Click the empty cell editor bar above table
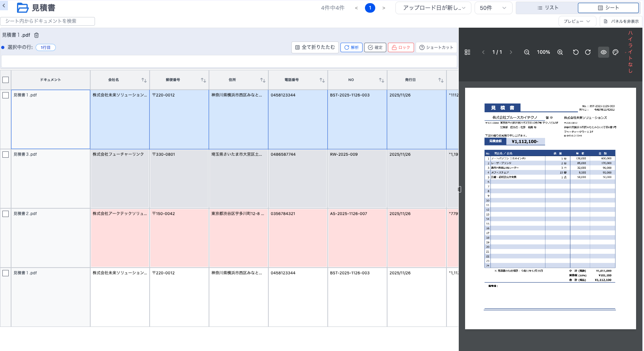 (x=229, y=61)
